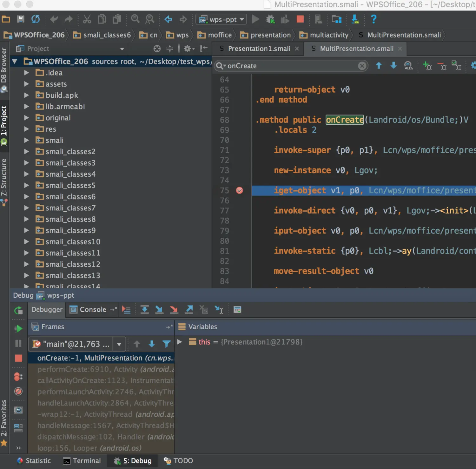Redo with the toolbar forward arrow
Viewport: 476px width, 469px height.
click(x=69, y=19)
